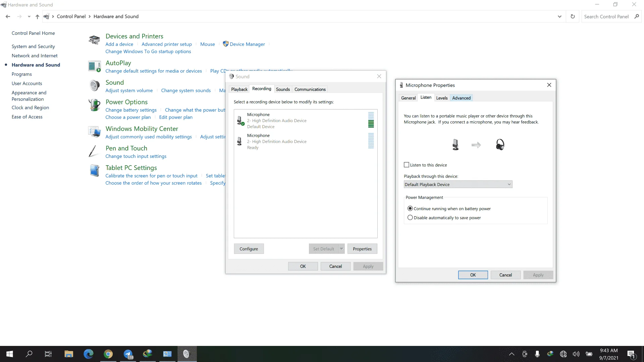
Task: Click Change system sounds link
Action: coord(186,90)
